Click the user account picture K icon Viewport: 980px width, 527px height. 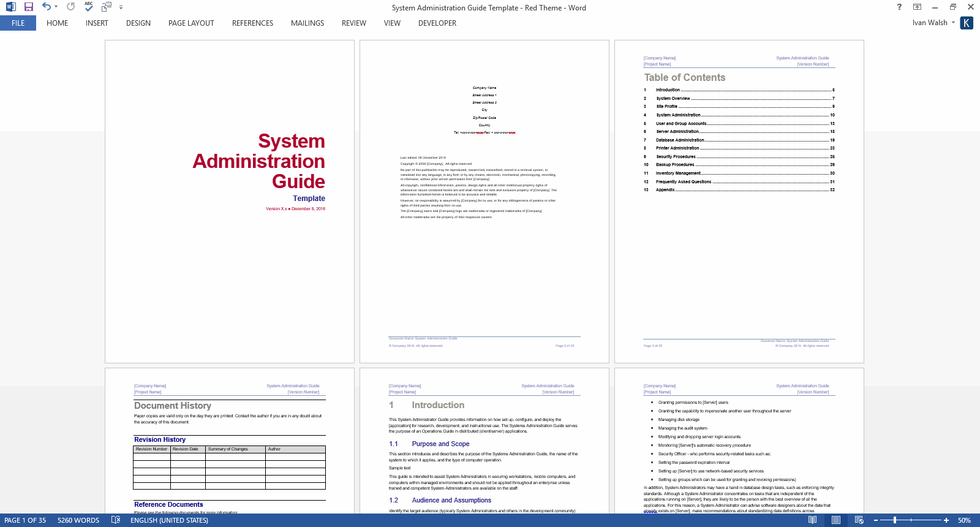click(967, 23)
